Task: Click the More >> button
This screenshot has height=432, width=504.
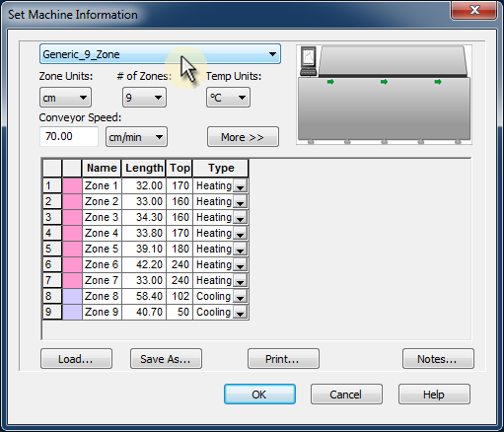Action: coord(243,137)
